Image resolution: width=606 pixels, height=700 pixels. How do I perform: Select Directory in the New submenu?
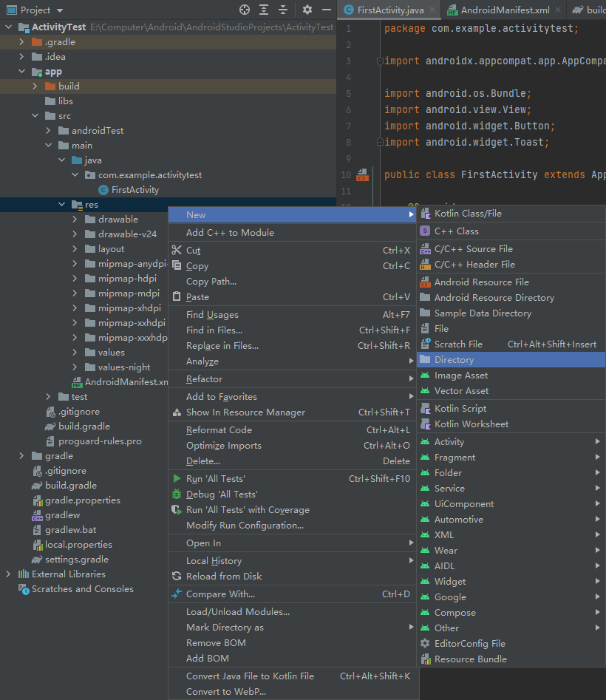511,360
